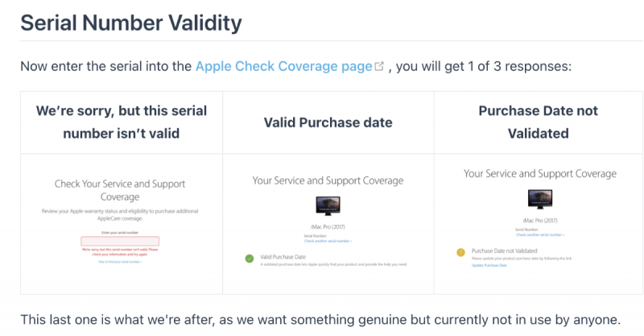Select the 'Valid Purchase date' column header
Screen dimensions: 644x336
(328, 122)
